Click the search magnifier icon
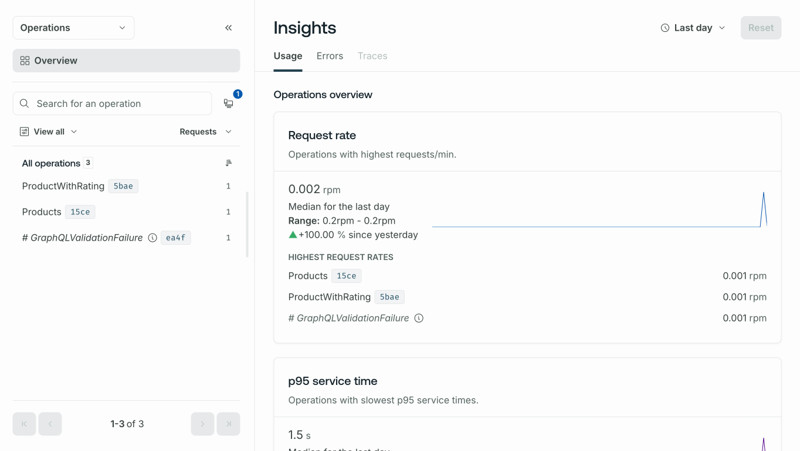The height and width of the screenshot is (451, 800). 24,104
